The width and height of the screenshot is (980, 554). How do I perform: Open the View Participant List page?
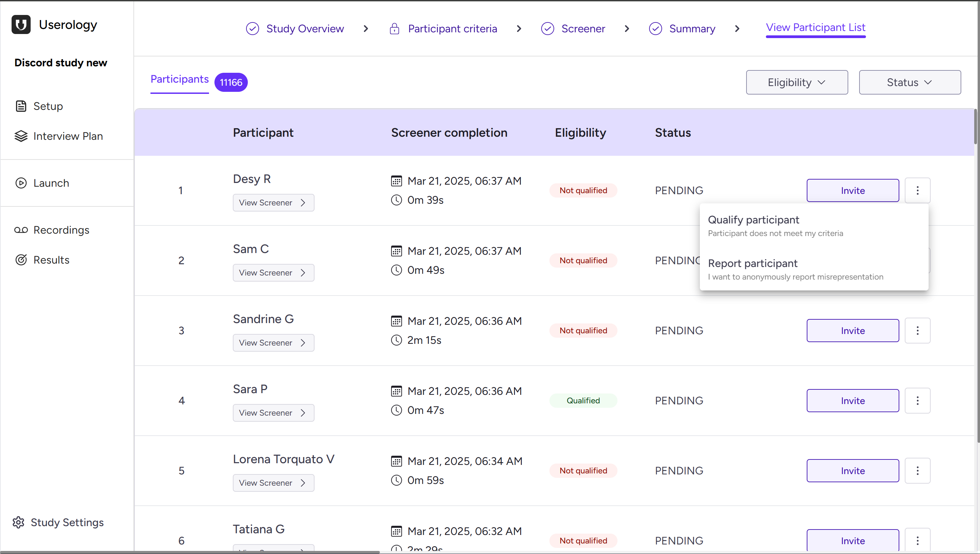pos(816,28)
